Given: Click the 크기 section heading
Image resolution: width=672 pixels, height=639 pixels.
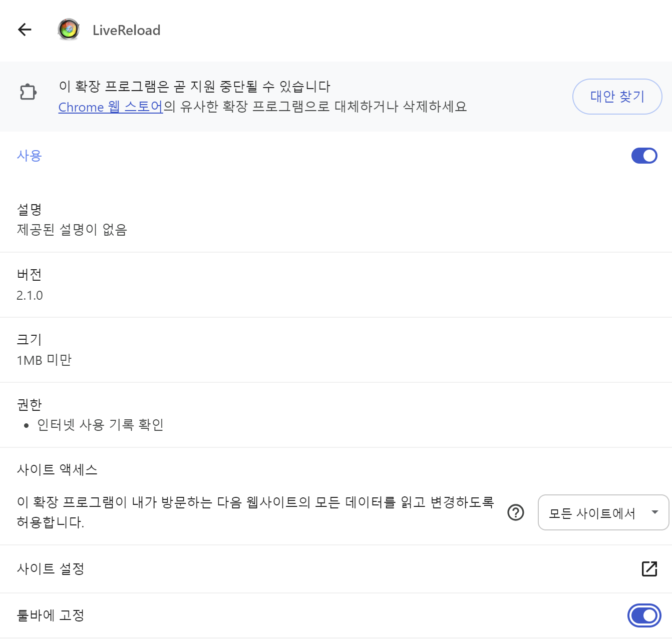Looking at the screenshot, I should [29, 340].
